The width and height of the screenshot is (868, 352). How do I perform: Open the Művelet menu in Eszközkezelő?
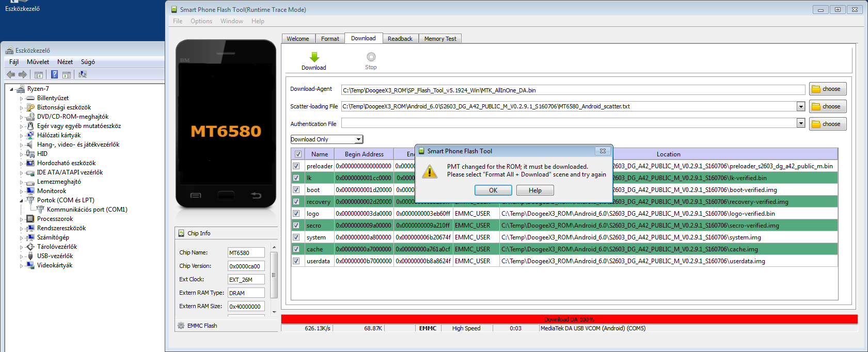(38, 62)
